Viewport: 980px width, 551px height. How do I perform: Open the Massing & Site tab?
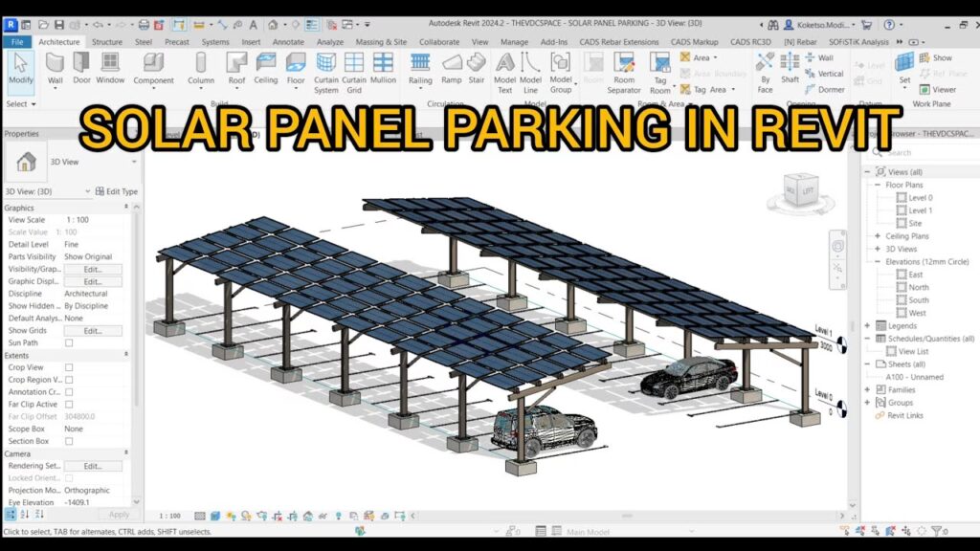click(380, 41)
